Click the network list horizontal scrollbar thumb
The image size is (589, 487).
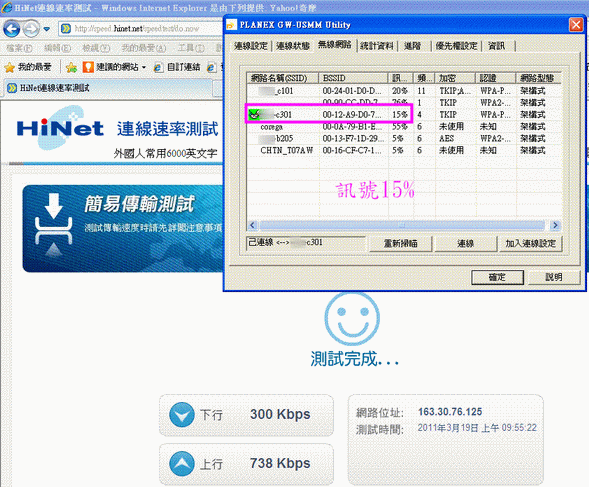coord(402,225)
